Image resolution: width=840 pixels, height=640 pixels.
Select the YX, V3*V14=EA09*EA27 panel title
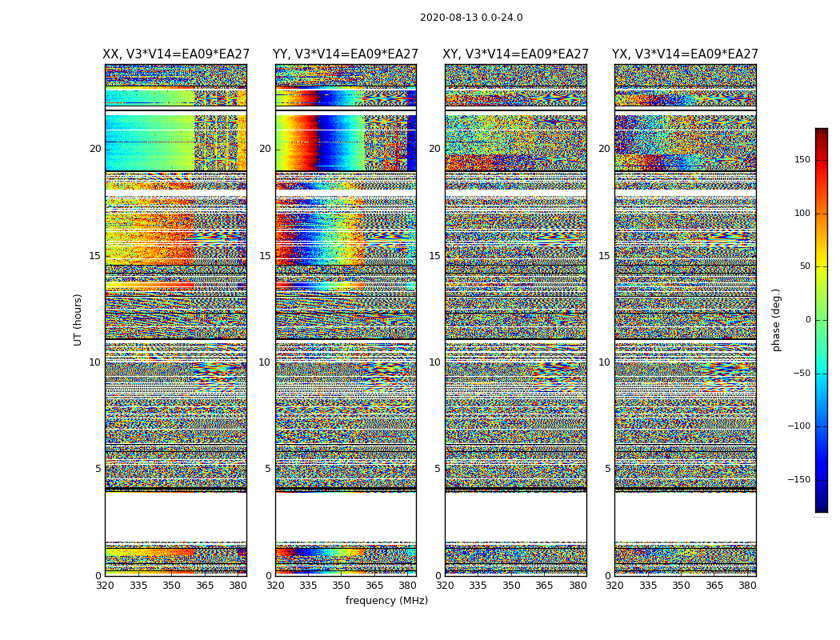point(685,54)
